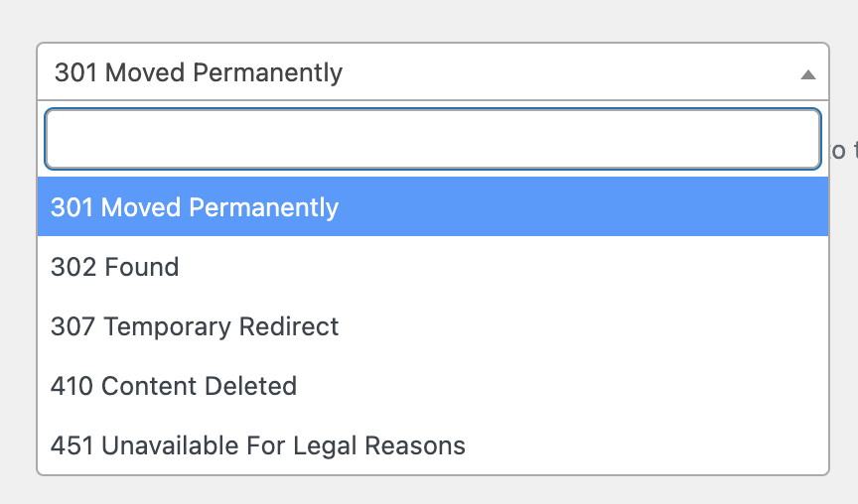Set redirect type to 302 Found
The width and height of the screenshot is (858, 504).
pos(115,267)
